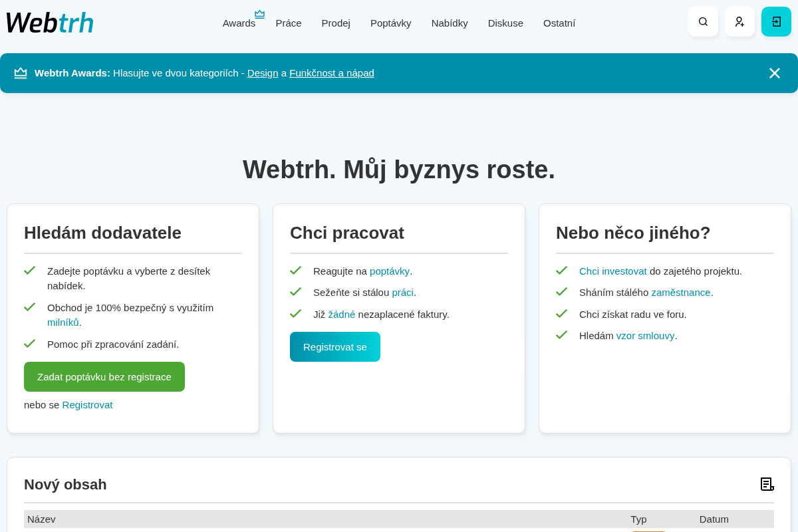Viewport: 798px width, 532px height.
Task: Click 'Chci získat radu ve foru.' text
Action: pyautogui.click(x=633, y=314)
